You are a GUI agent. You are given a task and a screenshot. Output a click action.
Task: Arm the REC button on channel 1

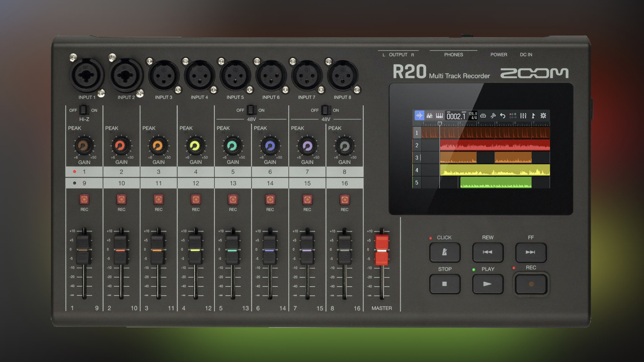84,199
